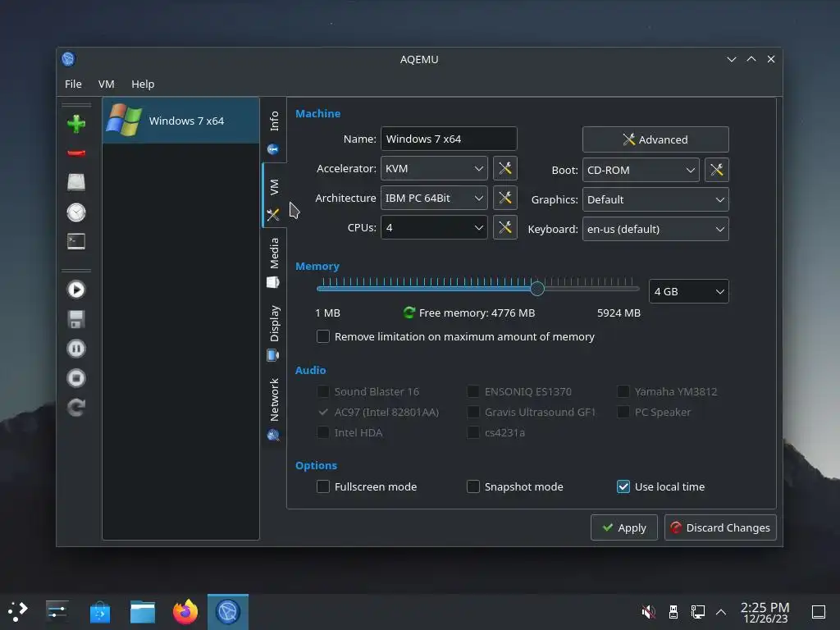Uncheck Use local time checkbox
The height and width of the screenshot is (630, 840).
point(623,486)
